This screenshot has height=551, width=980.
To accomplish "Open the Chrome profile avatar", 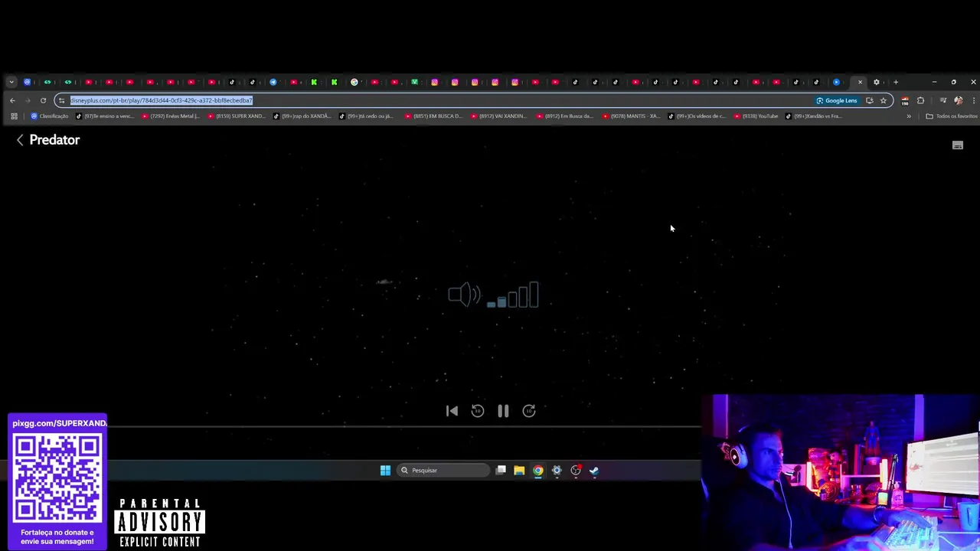I will point(958,100).
